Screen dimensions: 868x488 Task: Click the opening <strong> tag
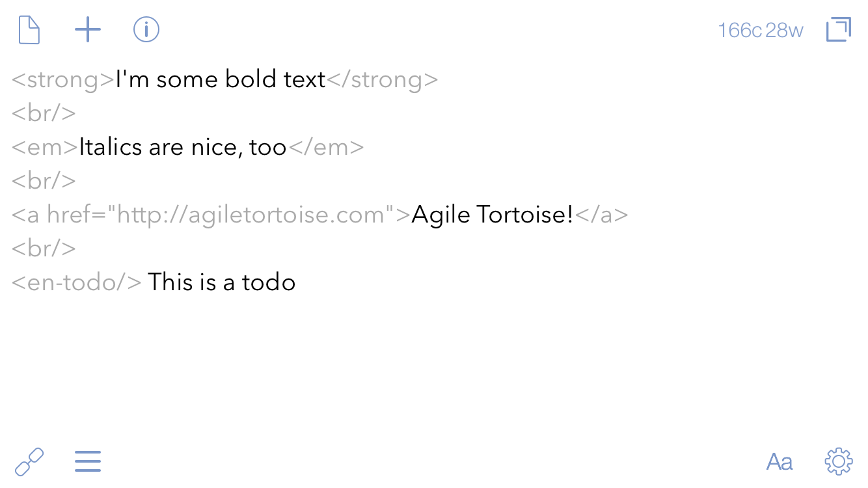[63, 80]
